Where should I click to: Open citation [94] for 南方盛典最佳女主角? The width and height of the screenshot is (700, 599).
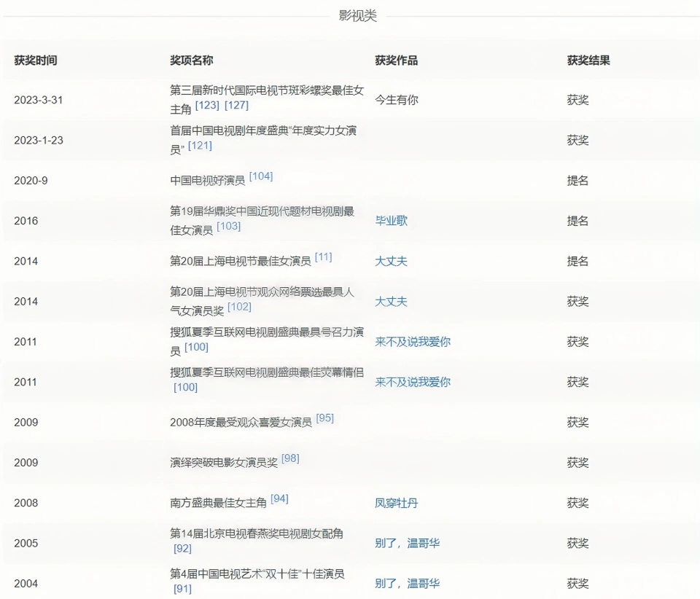pos(279,498)
